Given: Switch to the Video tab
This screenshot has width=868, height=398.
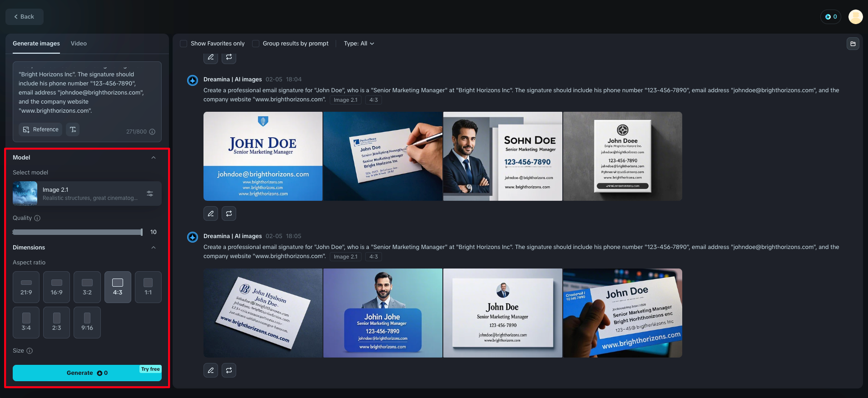Looking at the screenshot, I should pyautogui.click(x=79, y=44).
